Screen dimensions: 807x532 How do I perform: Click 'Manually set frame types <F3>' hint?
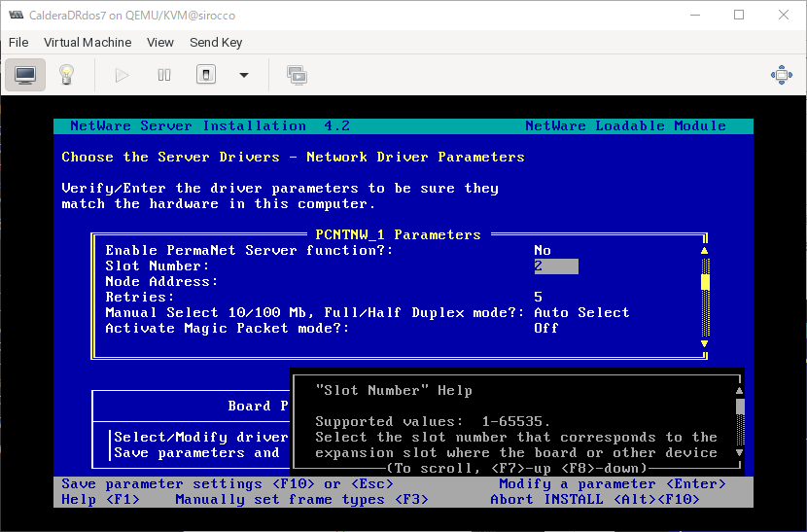click(301, 500)
